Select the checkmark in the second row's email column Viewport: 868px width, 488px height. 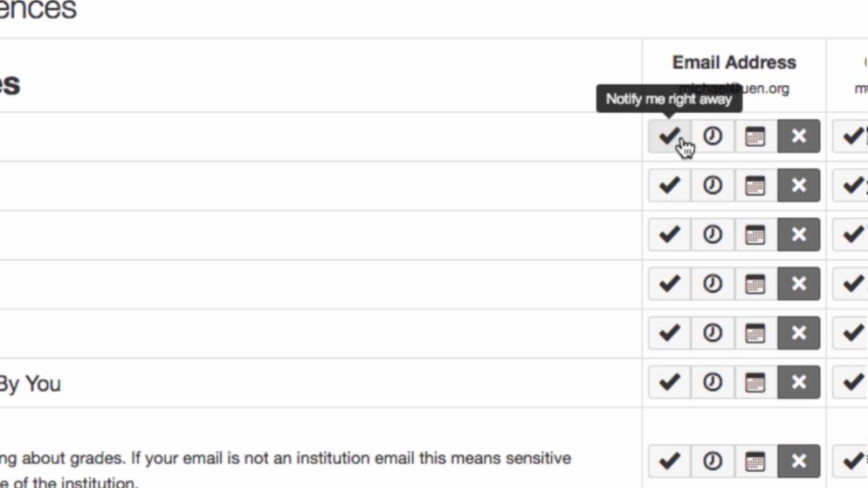pyautogui.click(x=669, y=185)
